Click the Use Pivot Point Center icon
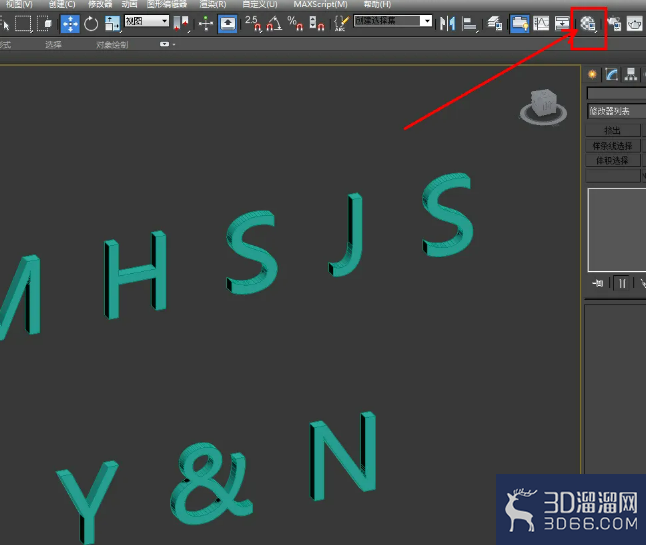The image size is (646, 545). tap(181, 23)
